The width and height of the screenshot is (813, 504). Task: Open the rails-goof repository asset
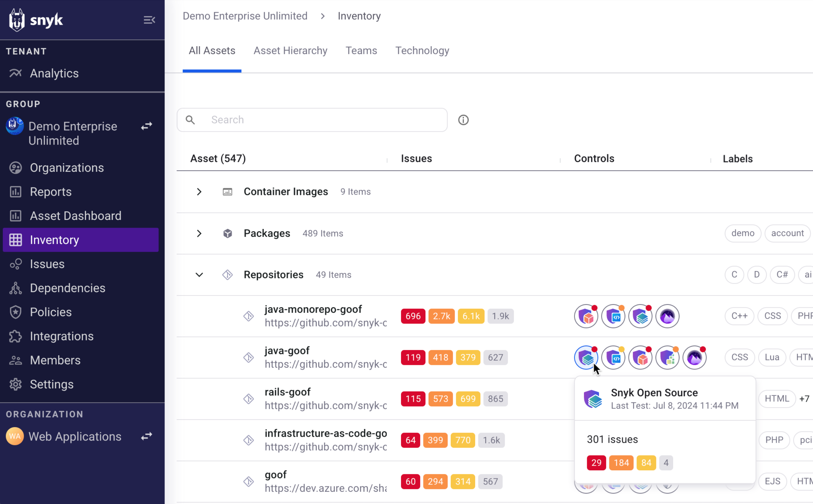[287, 392]
